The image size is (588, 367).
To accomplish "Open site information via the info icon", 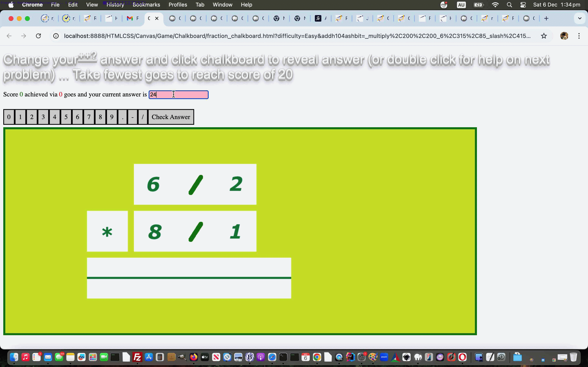I will point(56,36).
